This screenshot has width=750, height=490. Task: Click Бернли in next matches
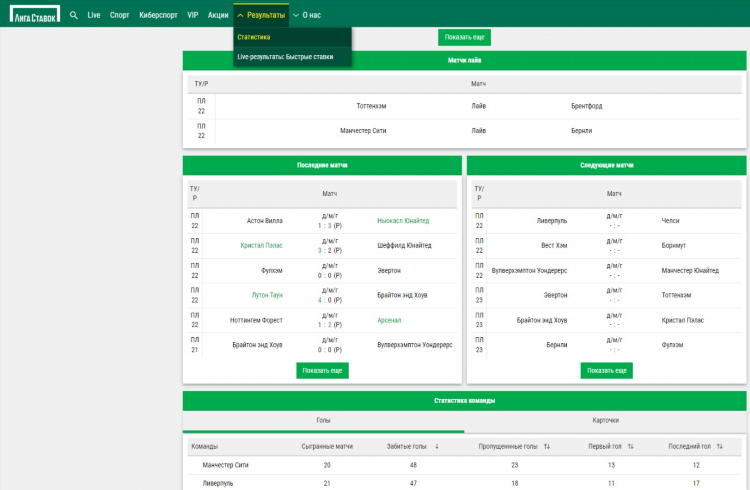click(557, 345)
